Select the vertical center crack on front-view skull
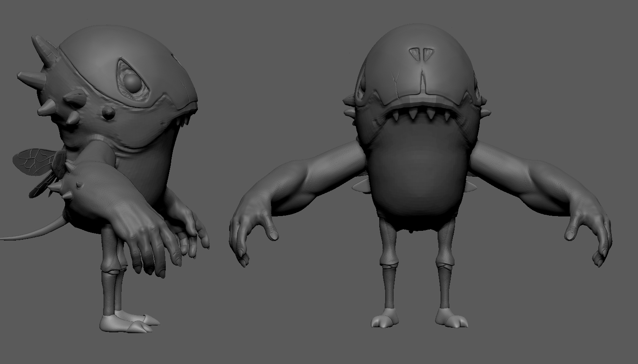Screen dimensions: 638x364 [x=422, y=79]
